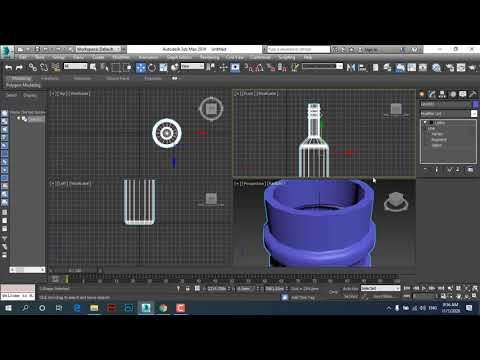The height and width of the screenshot is (360, 480).
Task: Toggle the Ribbon display button
Action: (x=400, y=68)
